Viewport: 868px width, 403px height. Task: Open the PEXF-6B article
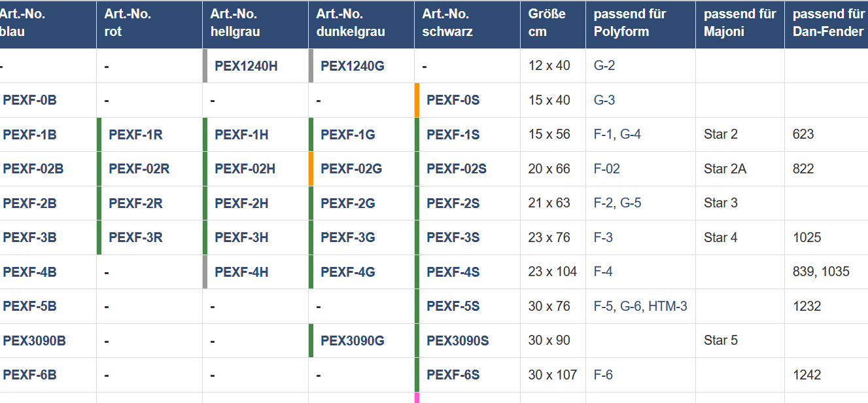(29, 375)
